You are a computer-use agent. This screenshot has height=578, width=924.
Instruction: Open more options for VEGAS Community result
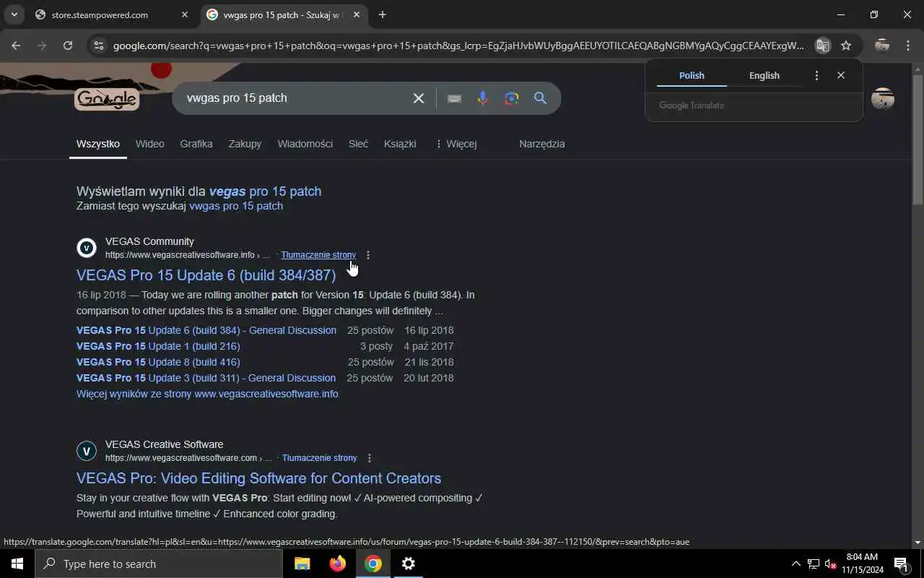click(x=368, y=255)
